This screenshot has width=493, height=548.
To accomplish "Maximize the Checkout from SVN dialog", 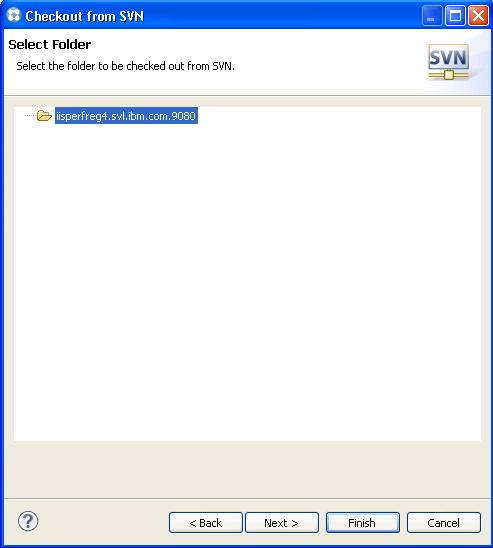I will coord(455,16).
